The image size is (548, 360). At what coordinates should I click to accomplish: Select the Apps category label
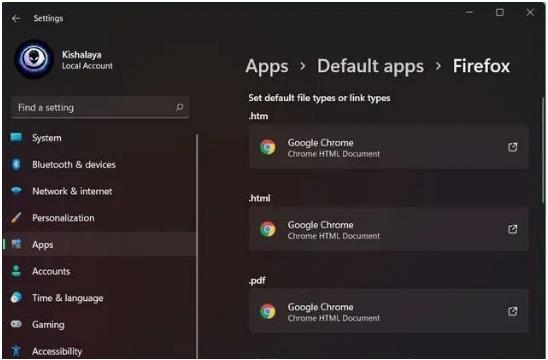[43, 245]
